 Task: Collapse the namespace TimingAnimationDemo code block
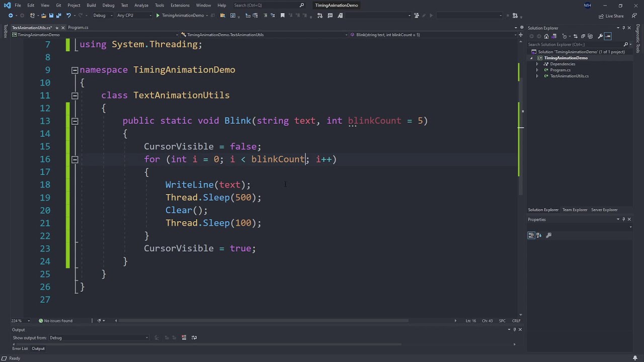click(x=74, y=70)
